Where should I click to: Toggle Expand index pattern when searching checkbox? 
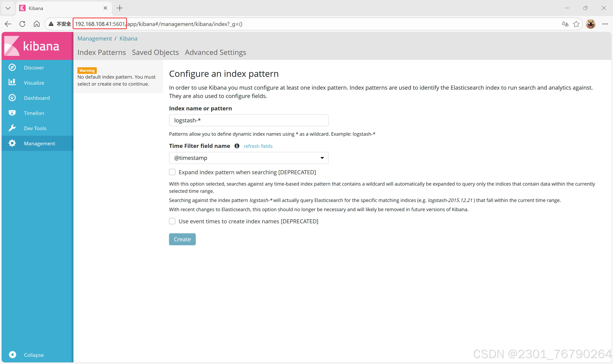point(172,172)
